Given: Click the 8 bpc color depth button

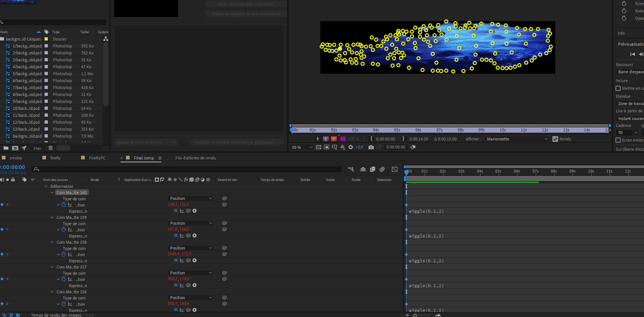Looking at the screenshot, I should click(x=38, y=148).
